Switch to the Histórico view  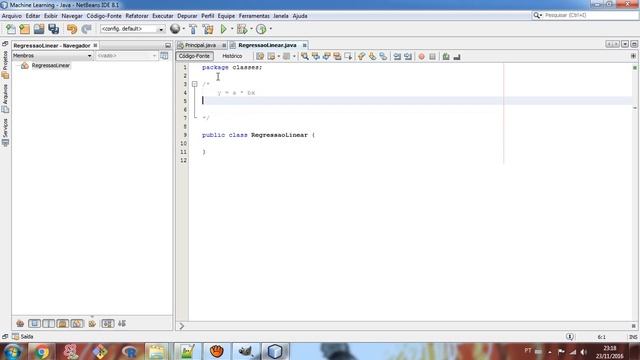coord(232,56)
